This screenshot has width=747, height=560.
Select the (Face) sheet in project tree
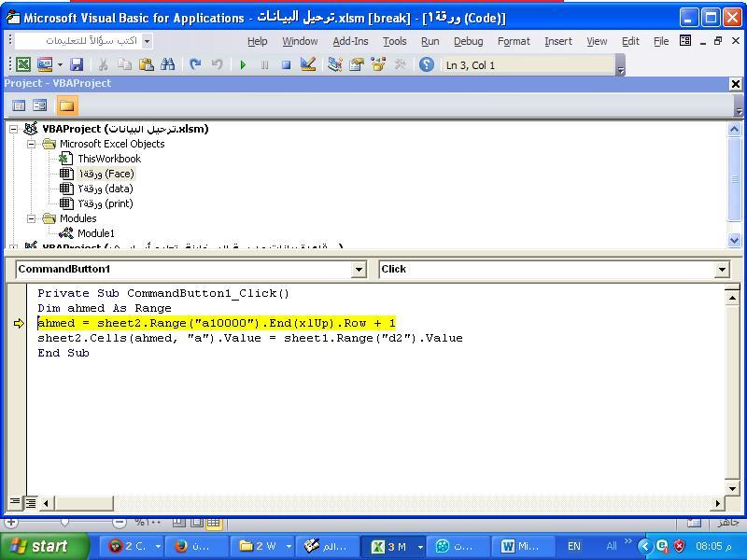pos(106,174)
